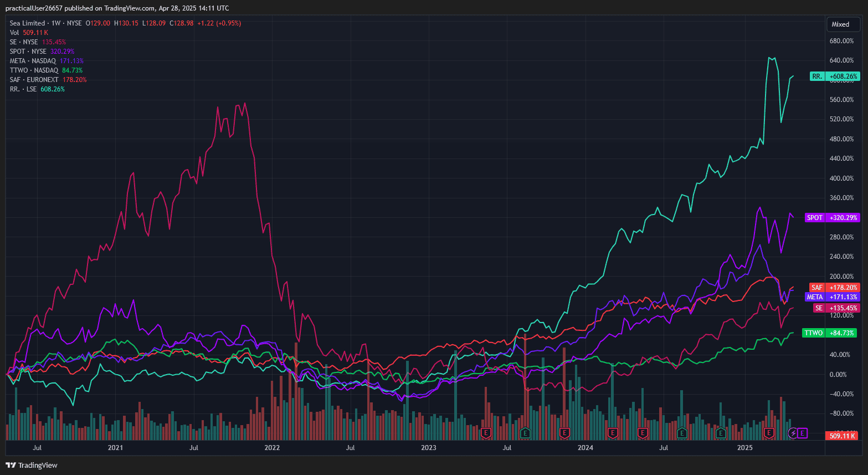The width and height of the screenshot is (868, 475).
Task: Click Sea Limited to open the symbol menu
Action: click(26, 23)
